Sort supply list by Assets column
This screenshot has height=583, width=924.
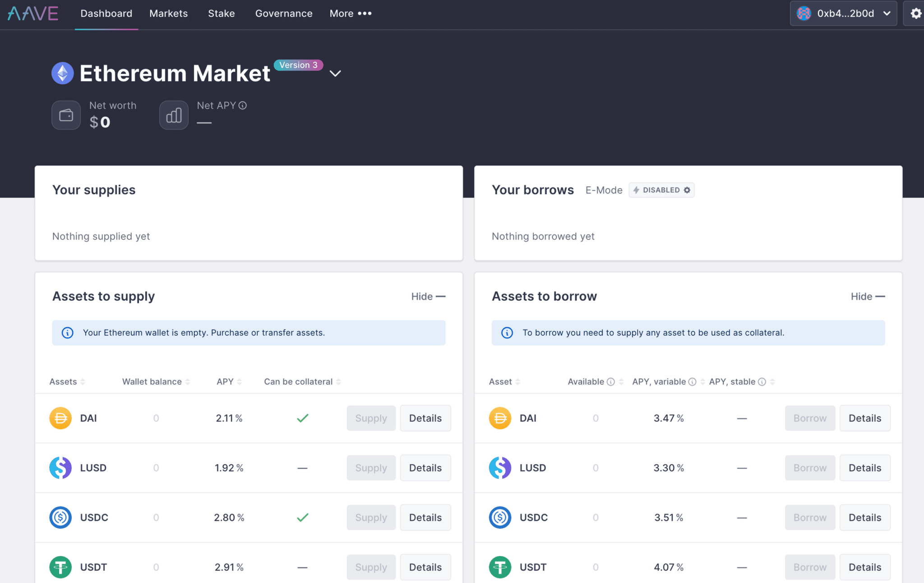pyautogui.click(x=67, y=382)
